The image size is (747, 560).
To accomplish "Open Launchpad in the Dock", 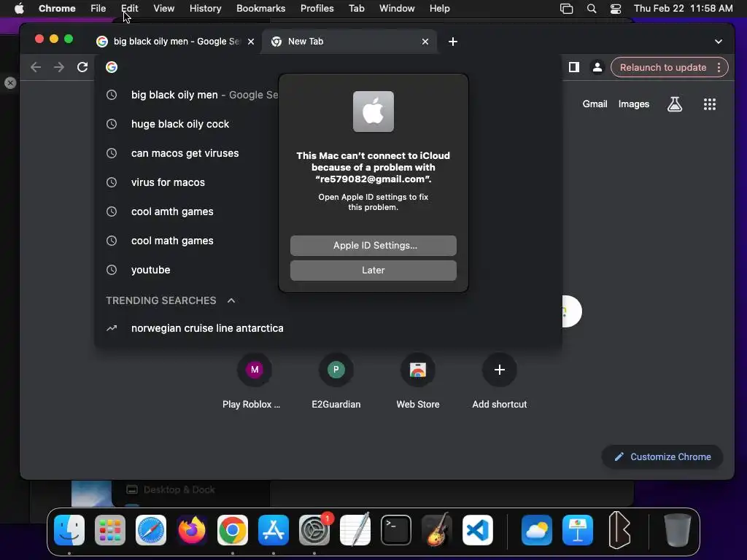I will 110,530.
